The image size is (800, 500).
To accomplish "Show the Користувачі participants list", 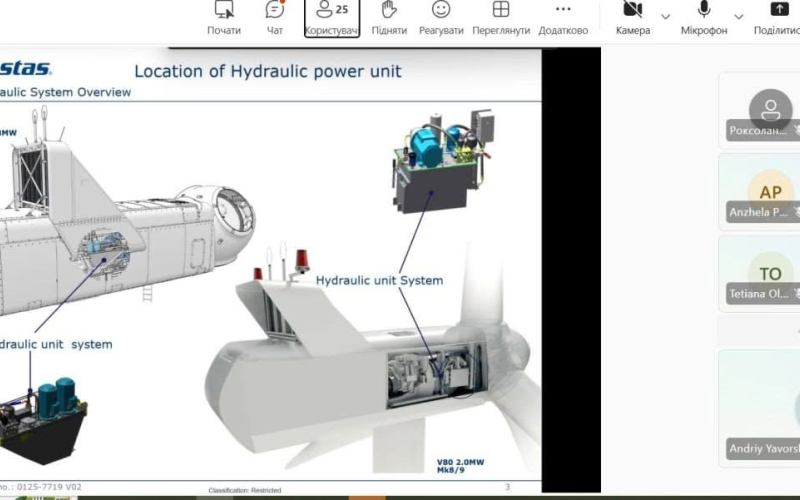I will [332, 18].
